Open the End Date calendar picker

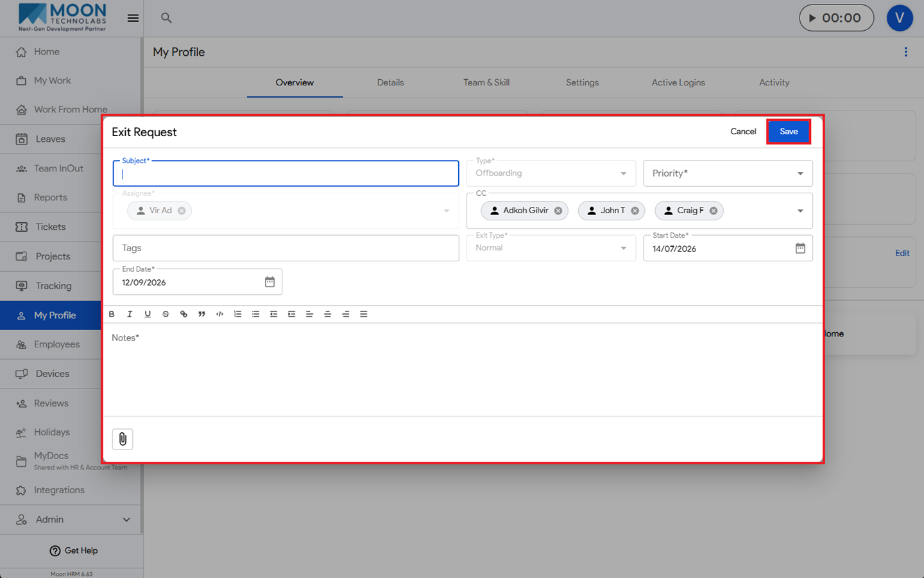[x=269, y=282]
